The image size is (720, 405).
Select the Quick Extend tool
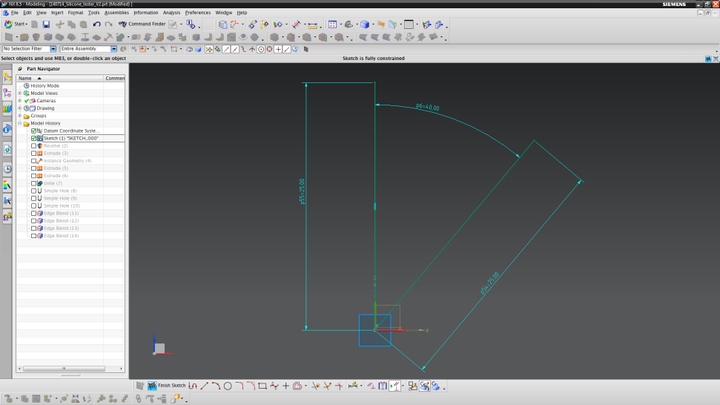click(327, 386)
